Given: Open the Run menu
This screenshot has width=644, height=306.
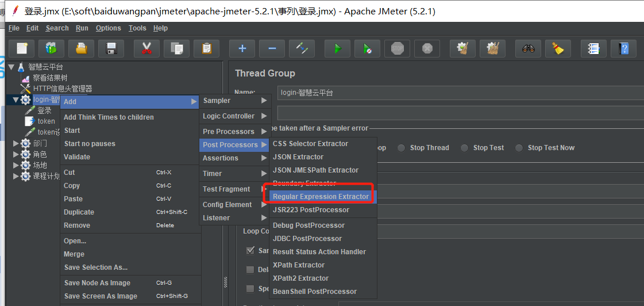Looking at the screenshot, I should pyautogui.click(x=82, y=28).
